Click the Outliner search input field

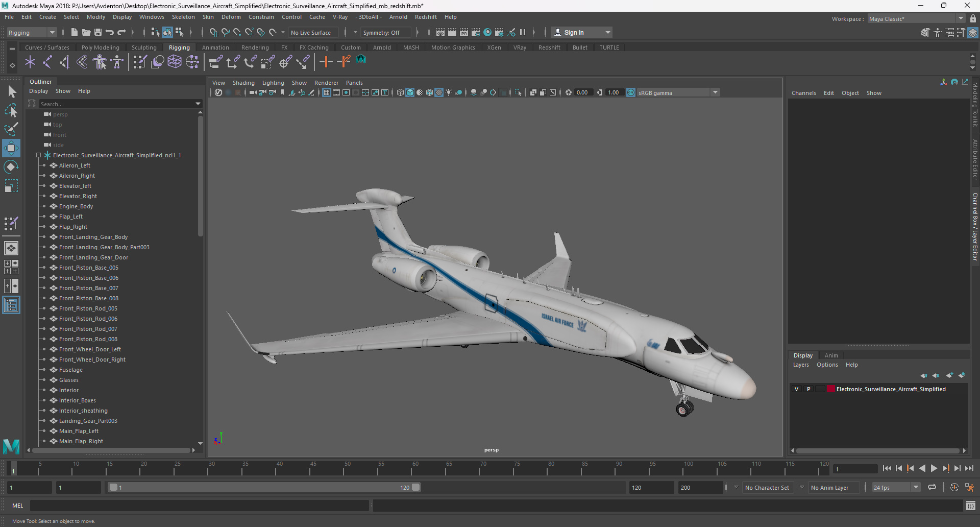point(116,104)
